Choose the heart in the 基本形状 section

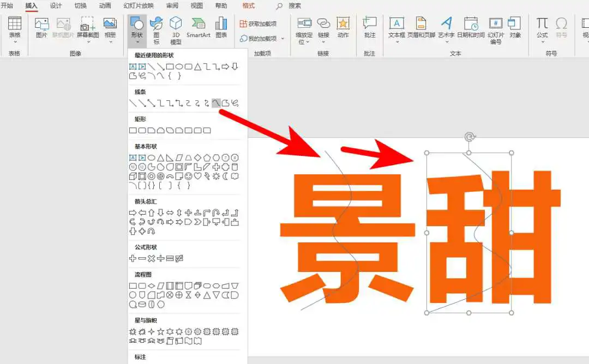pos(197,176)
